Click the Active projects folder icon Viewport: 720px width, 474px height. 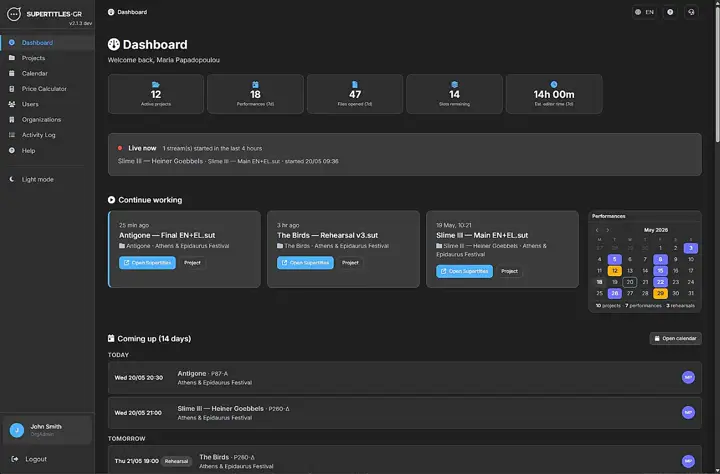pos(156,85)
